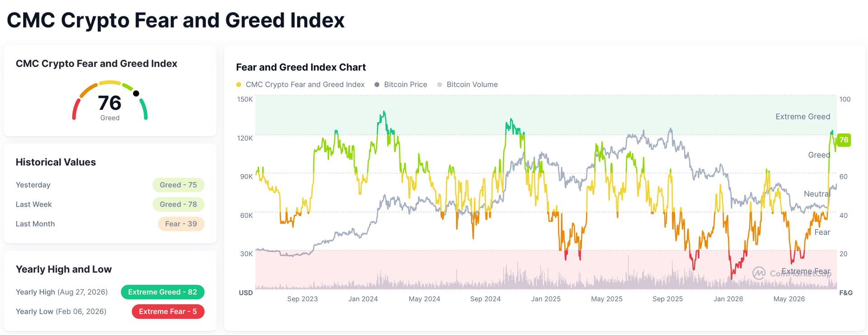868x335 pixels.
Task: Click the Greed - 78 last week badge
Action: pyautogui.click(x=178, y=204)
